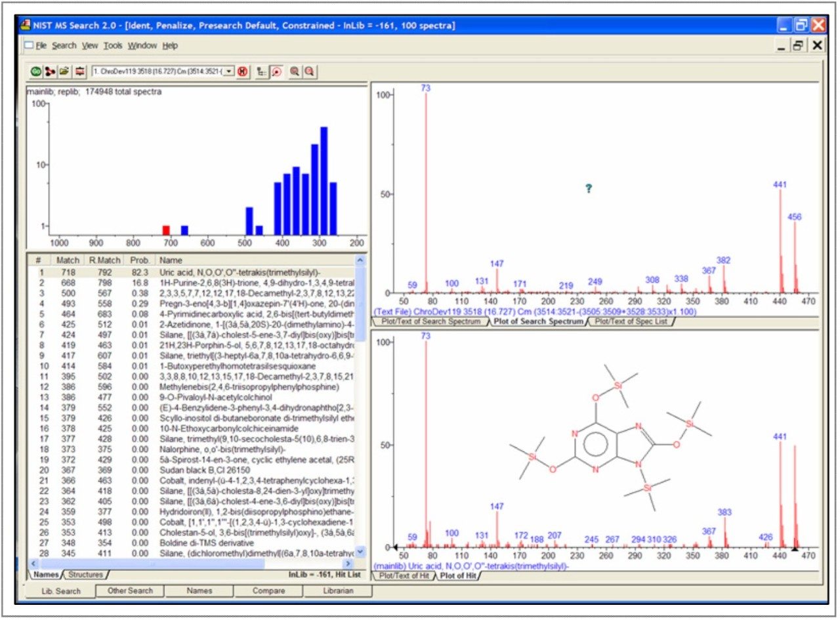Open the Plot/Text of Spec List tab
The width and height of the screenshot is (840, 620).
pos(632,322)
